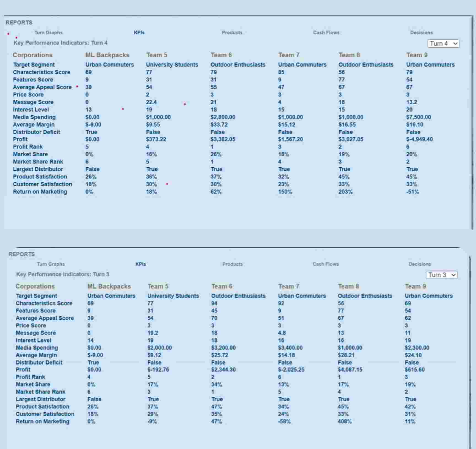Viewport: 476px width, 449px height.
Task: Select Team 6 average appeal score 70
Action: [x=214, y=318]
